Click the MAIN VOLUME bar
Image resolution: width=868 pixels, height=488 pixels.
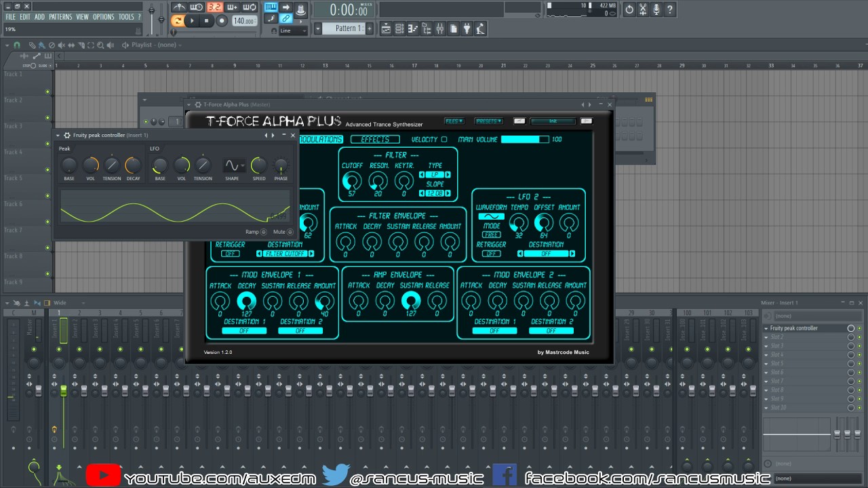525,140
